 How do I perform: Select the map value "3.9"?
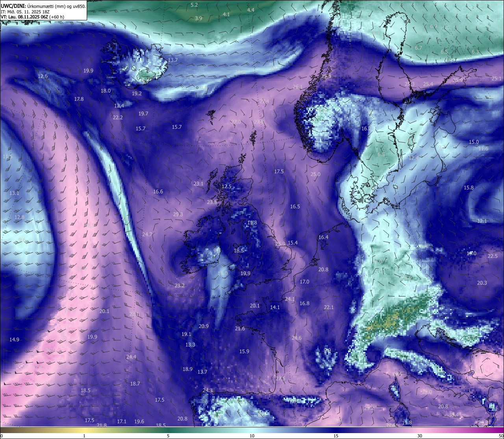(198, 18)
